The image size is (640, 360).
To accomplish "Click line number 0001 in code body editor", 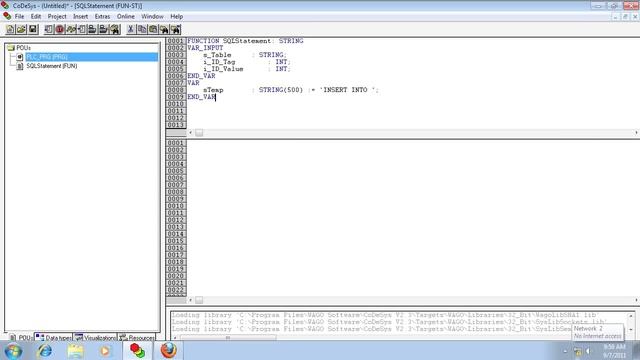I will coord(176,143).
